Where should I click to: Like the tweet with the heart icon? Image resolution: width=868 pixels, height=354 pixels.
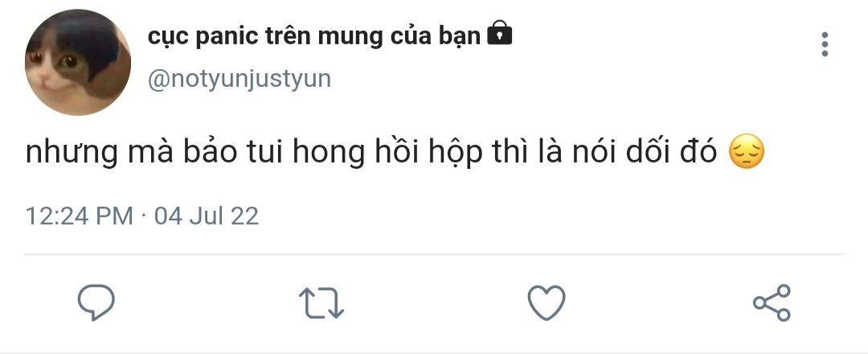coord(547,303)
